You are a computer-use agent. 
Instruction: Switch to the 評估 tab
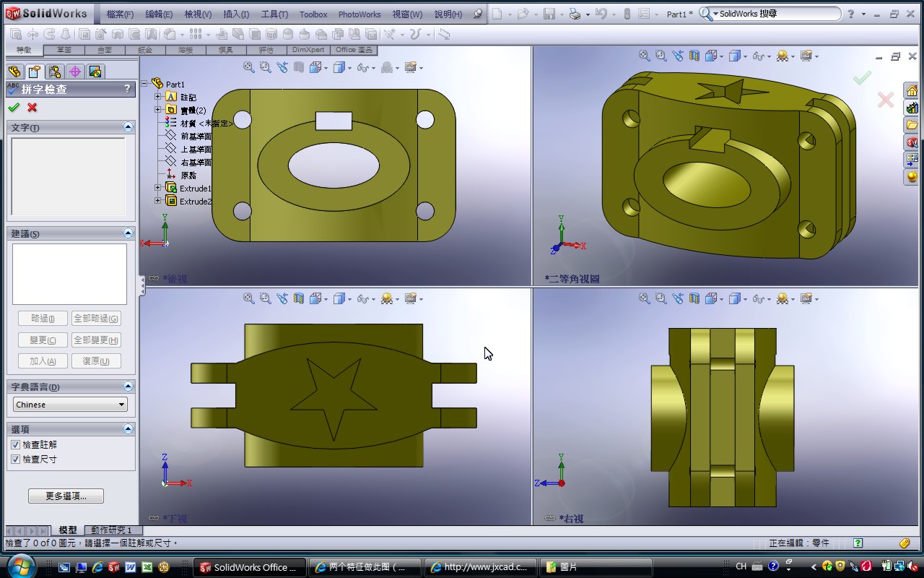[x=266, y=50]
